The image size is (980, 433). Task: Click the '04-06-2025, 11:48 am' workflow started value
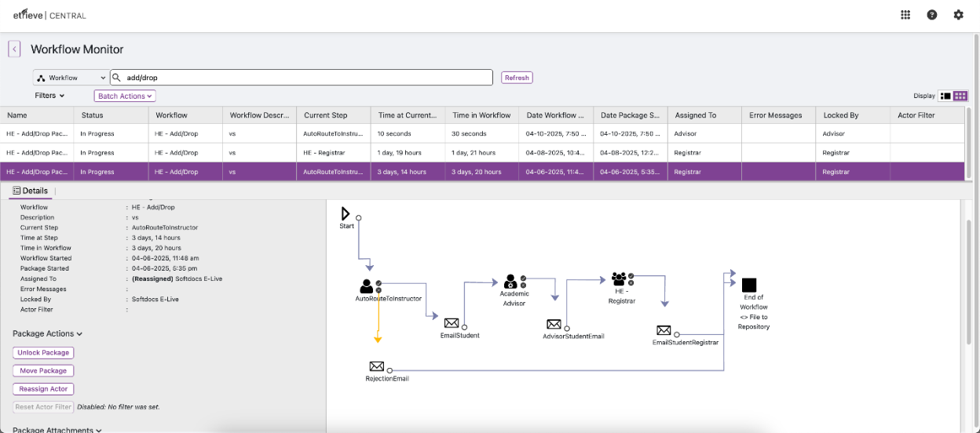pos(166,258)
